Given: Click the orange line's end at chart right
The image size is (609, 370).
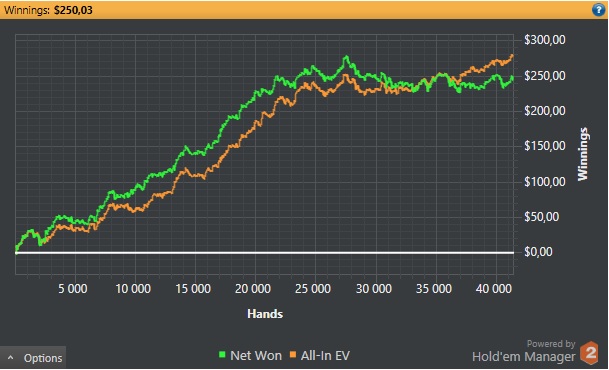Looking at the screenshot, I should point(512,56).
